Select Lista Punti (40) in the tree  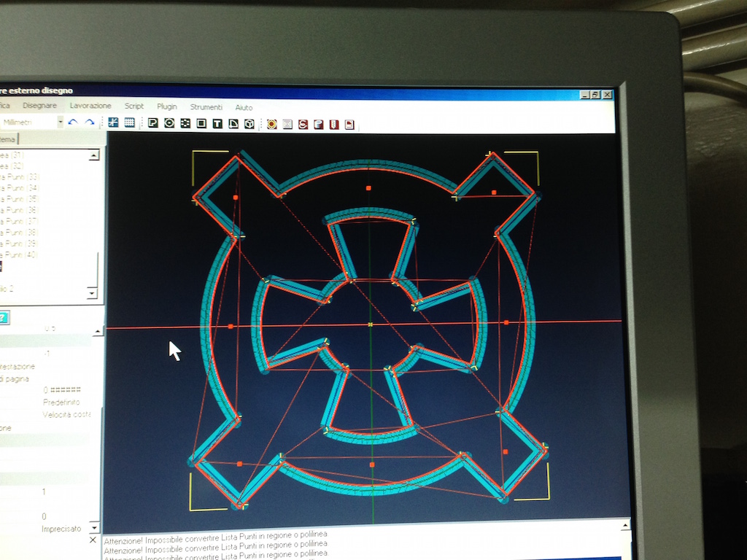click(20, 254)
